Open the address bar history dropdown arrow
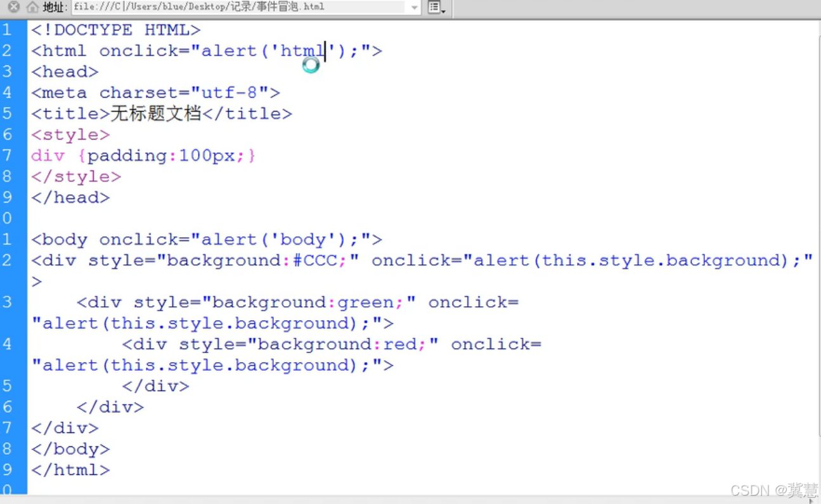 click(415, 8)
